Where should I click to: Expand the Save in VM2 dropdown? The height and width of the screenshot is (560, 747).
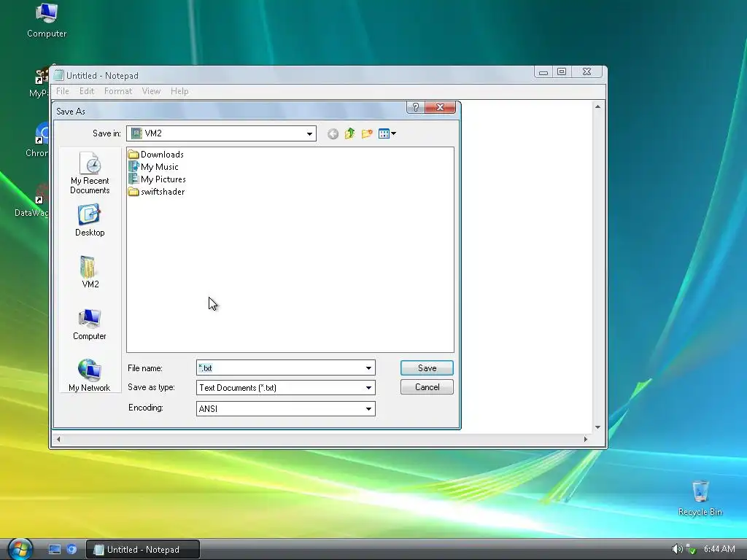click(309, 134)
